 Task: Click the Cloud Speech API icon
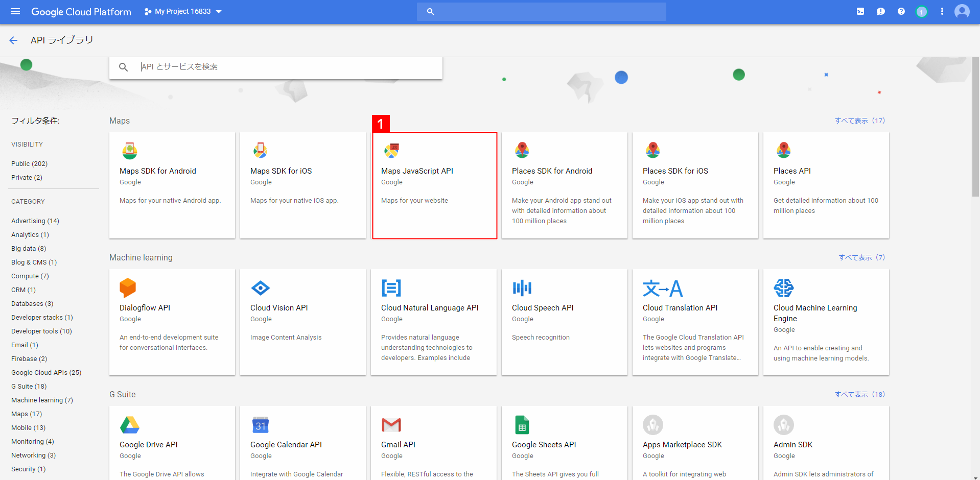[x=522, y=288]
